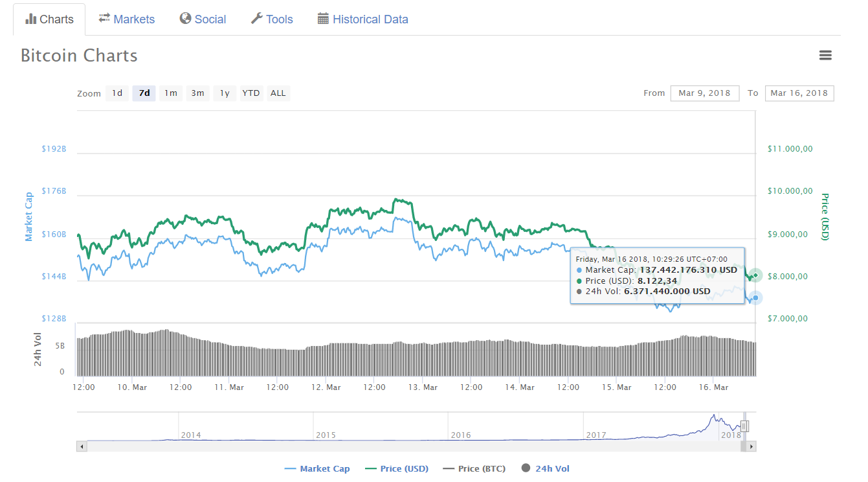The image size is (868, 482).
Task: Click the $10.000,00 price axis label
Action: 790,191
